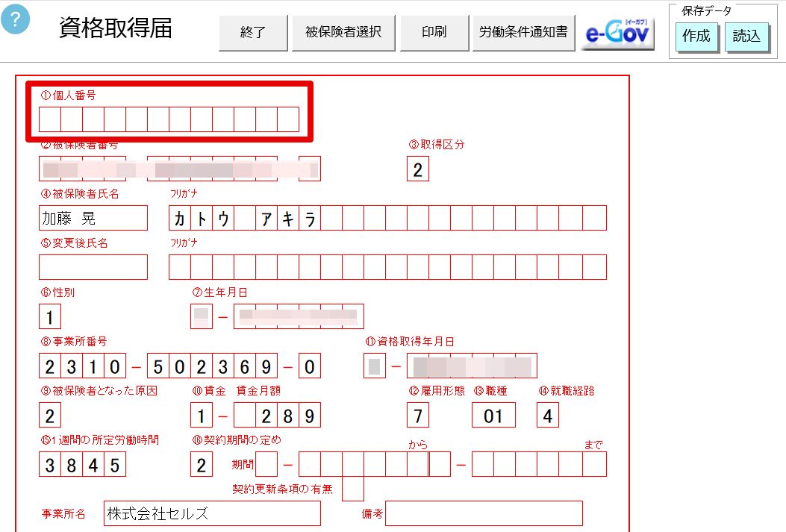Click the 所定労働時間 field 3845

[x=82, y=464]
